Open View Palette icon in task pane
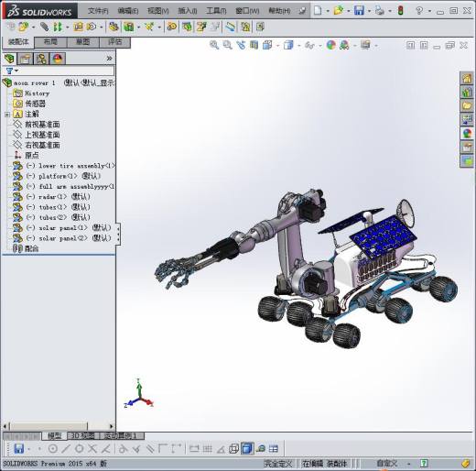476x471 pixels. pyautogui.click(x=467, y=120)
